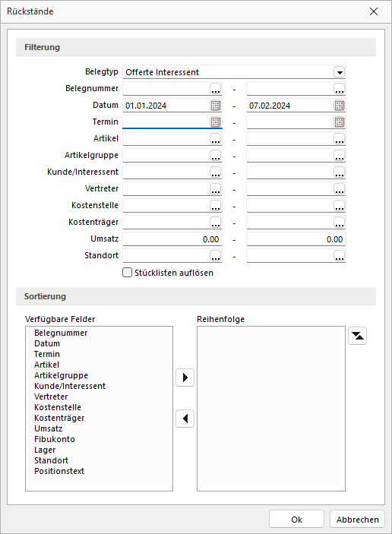This screenshot has width=392, height=534.
Task: Open calendar picker for Datum end date
Action: [340, 106]
